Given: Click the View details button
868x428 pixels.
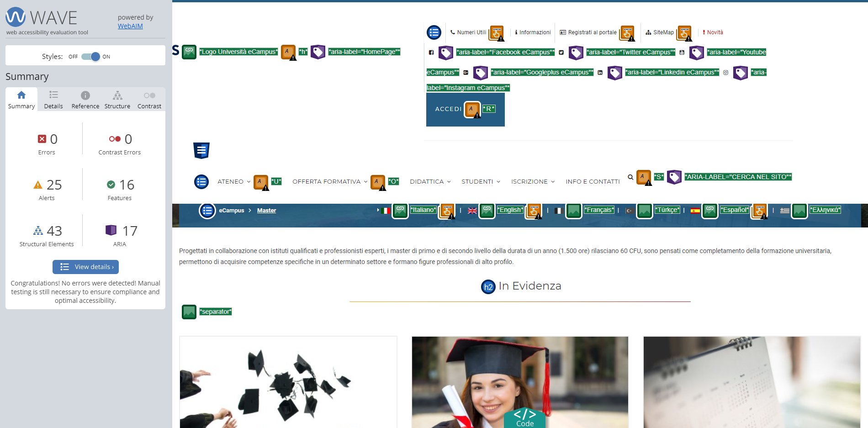Looking at the screenshot, I should tap(85, 267).
